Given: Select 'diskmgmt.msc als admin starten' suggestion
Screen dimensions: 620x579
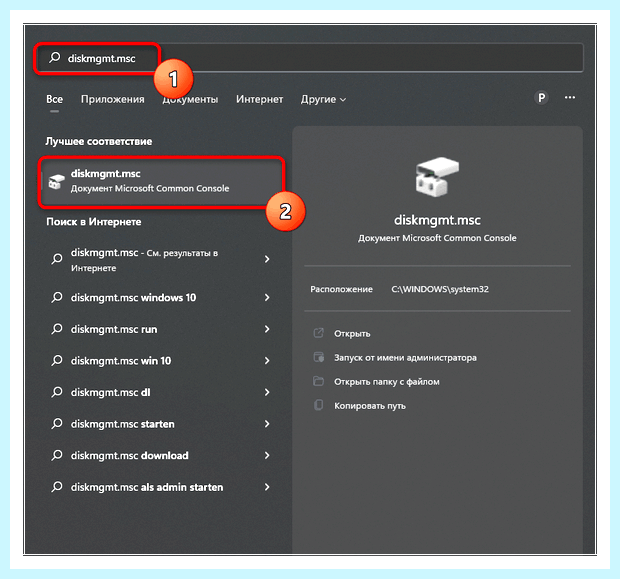Looking at the screenshot, I should click(x=161, y=487).
